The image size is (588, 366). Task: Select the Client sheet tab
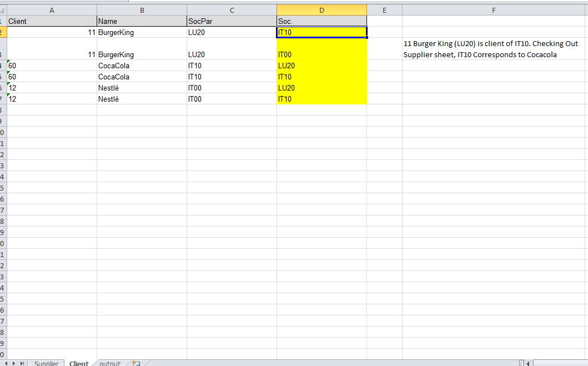pyautogui.click(x=79, y=363)
